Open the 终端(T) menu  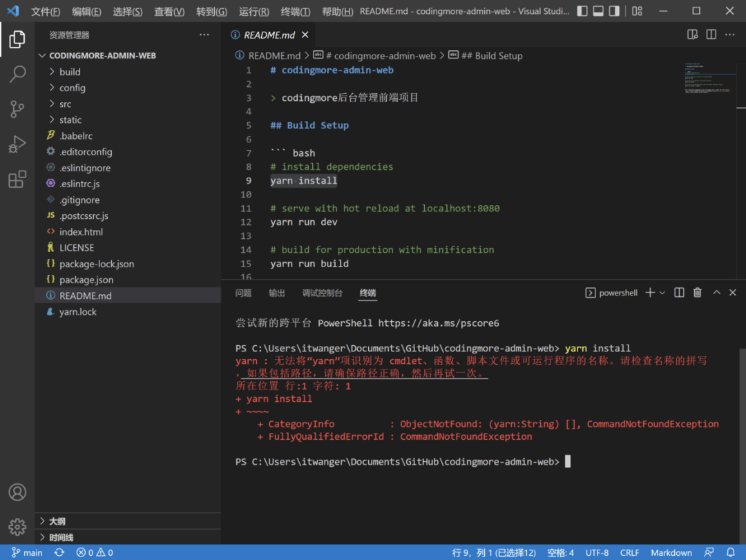[x=295, y=12]
